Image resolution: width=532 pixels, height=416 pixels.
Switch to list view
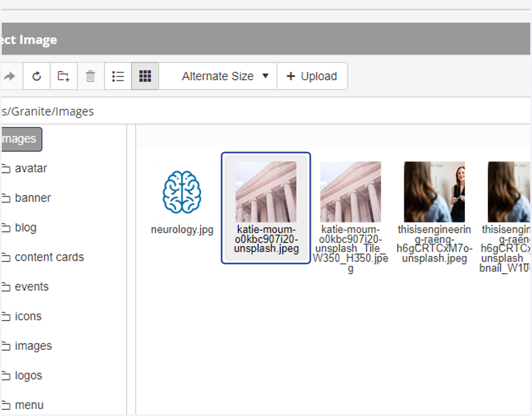118,76
